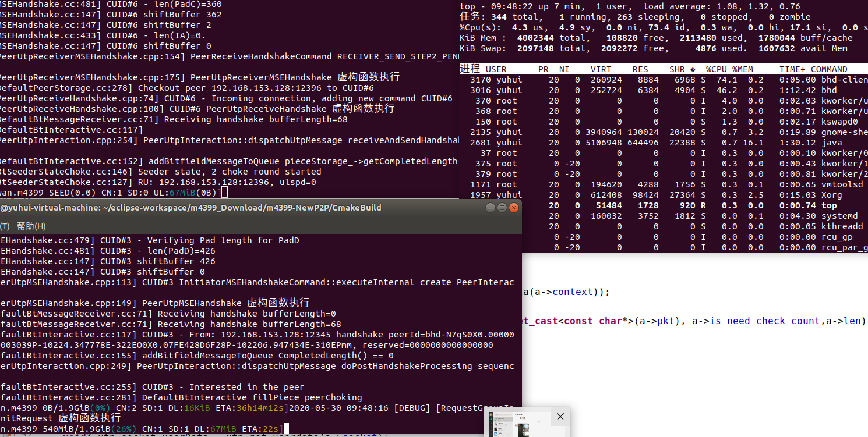Click the %MEM column header in top
The image size is (868, 437).
(x=742, y=69)
